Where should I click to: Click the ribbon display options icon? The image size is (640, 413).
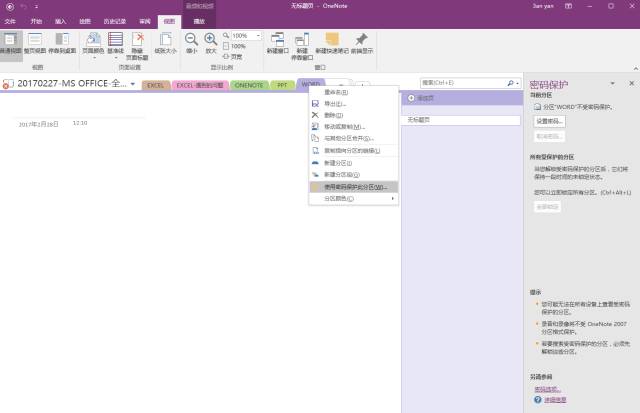568,6
